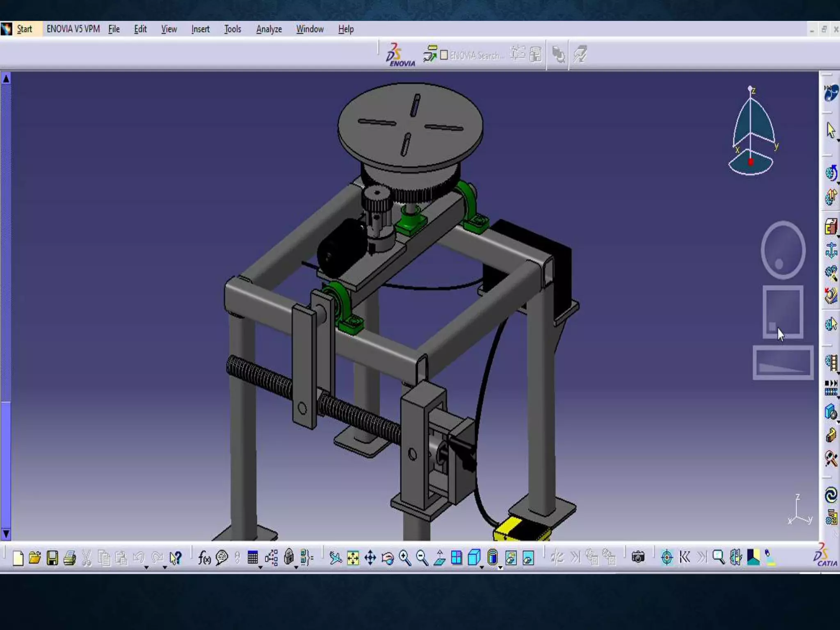Image resolution: width=840 pixels, height=630 pixels.
Task: Select the Pan arrows tool
Action: coord(370,558)
